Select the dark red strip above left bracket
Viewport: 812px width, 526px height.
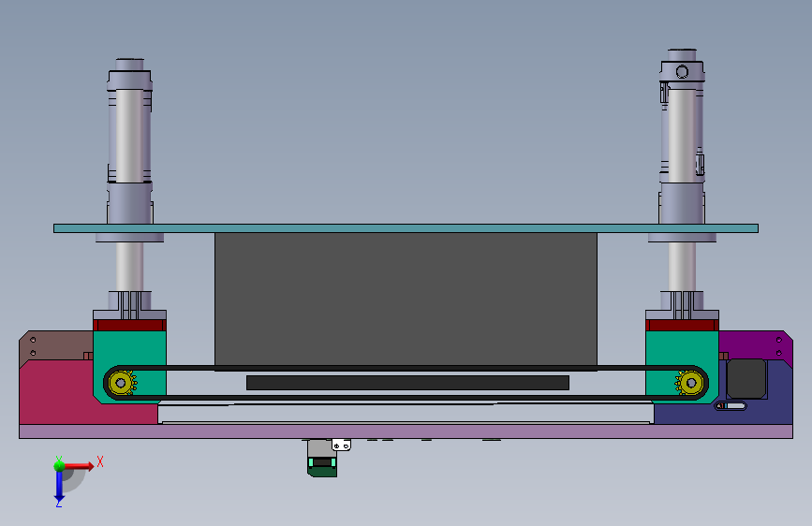tap(129, 325)
